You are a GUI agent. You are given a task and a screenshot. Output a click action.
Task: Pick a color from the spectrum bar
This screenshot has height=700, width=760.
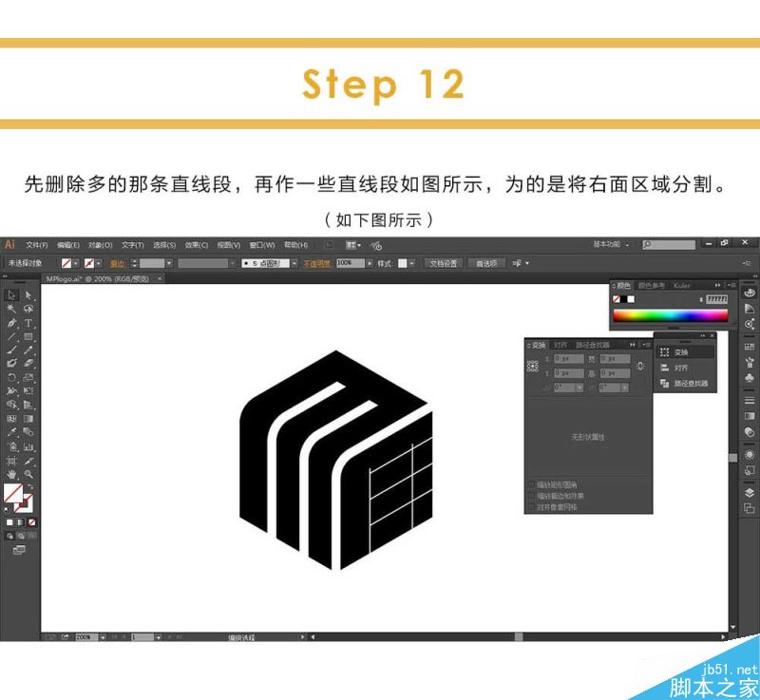coord(670,316)
